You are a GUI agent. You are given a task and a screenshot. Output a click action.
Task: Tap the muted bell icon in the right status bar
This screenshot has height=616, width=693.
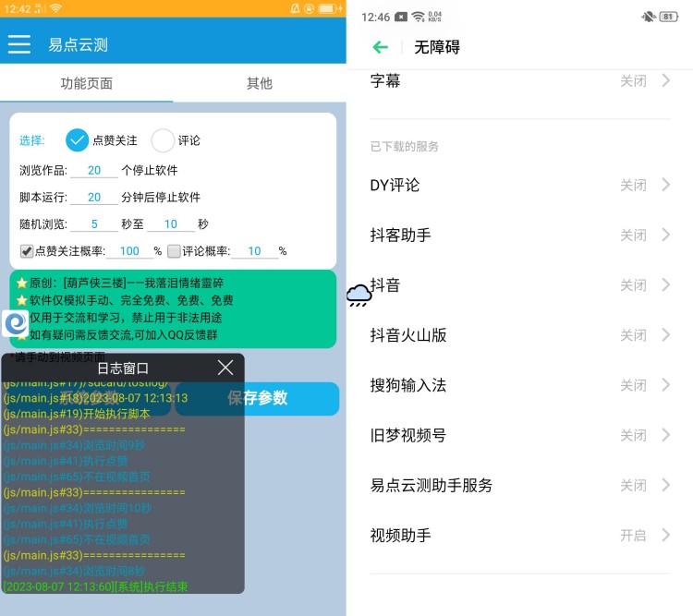tap(648, 17)
